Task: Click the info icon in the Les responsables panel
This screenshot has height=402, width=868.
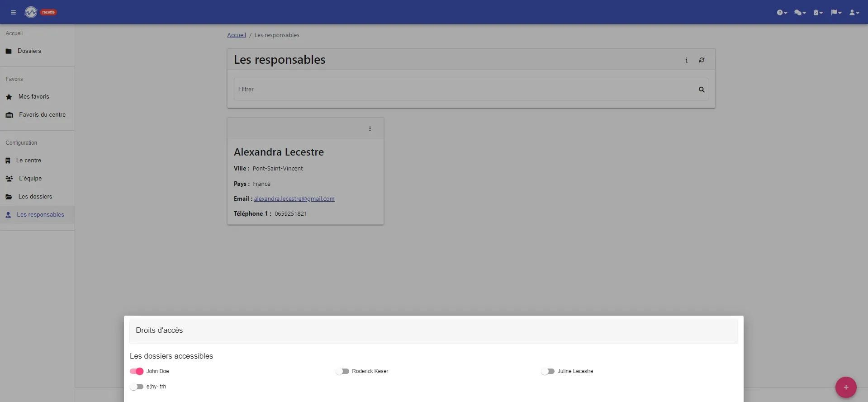Action: [x=686, y=60]
